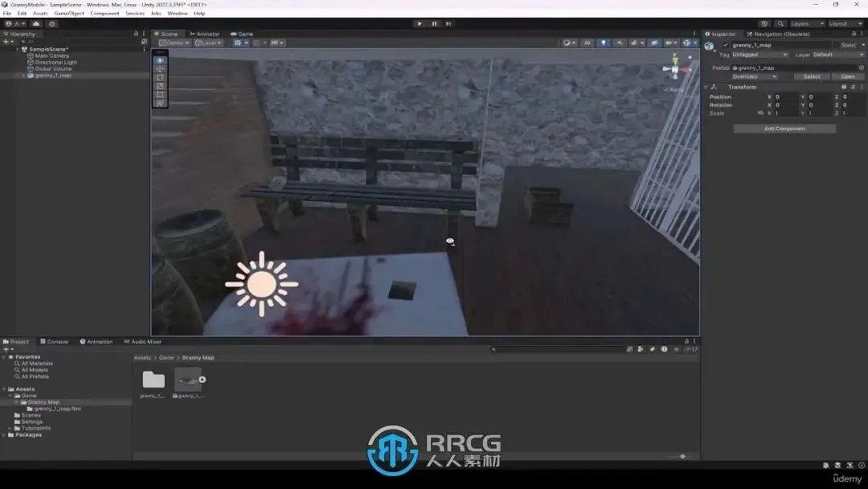Toggle the granny_1_map active checkbox
Viewport: 868px width, 489px height.
[x=726, y=45]
